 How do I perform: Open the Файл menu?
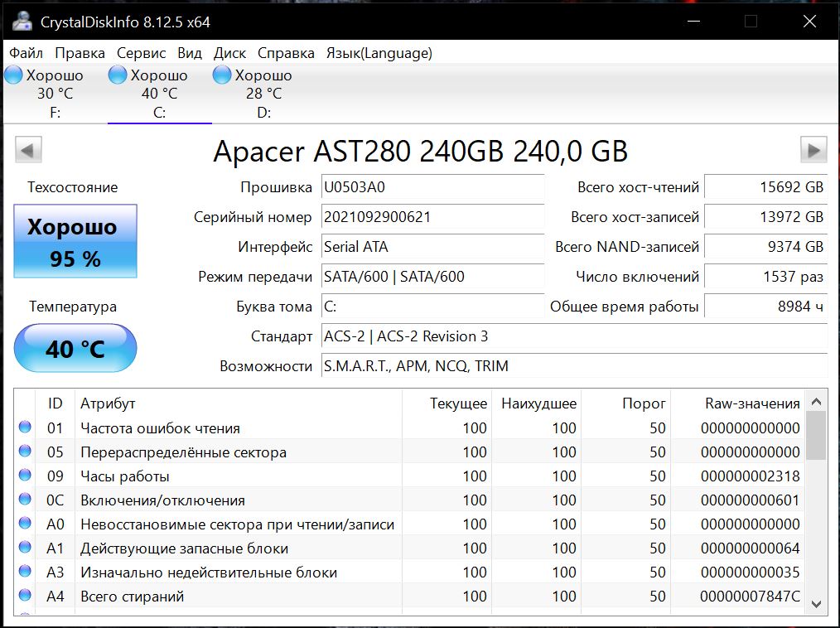coord(27,53)
